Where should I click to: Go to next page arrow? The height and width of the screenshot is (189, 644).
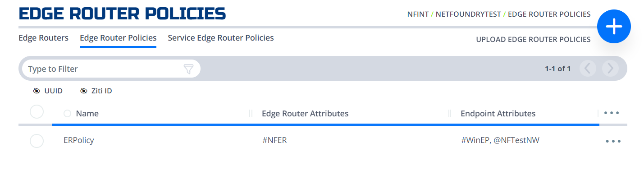click(610, 69)
